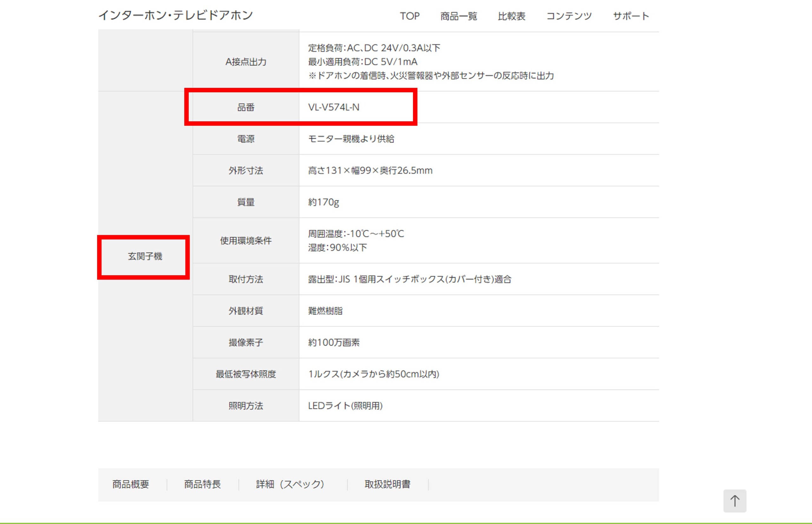Viewport: 812px width, 524px height.
Task: Select the weight value 約170g
Action: pos(323,202)
